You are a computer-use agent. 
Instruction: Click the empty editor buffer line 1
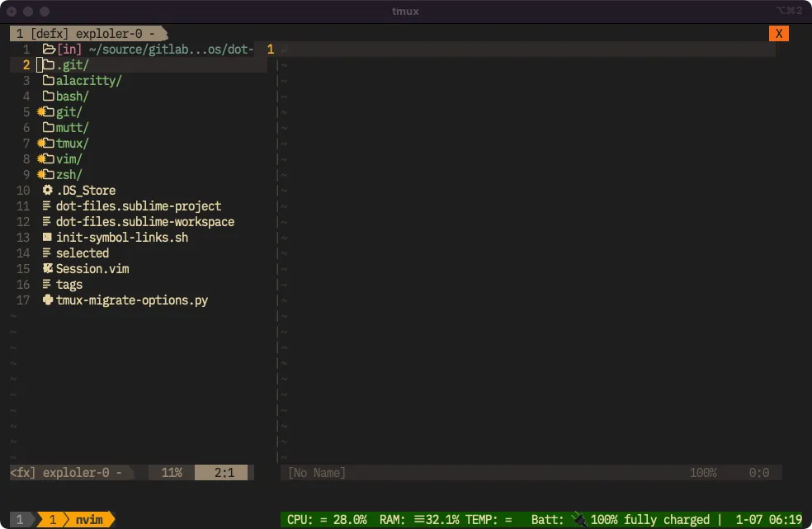528,50
